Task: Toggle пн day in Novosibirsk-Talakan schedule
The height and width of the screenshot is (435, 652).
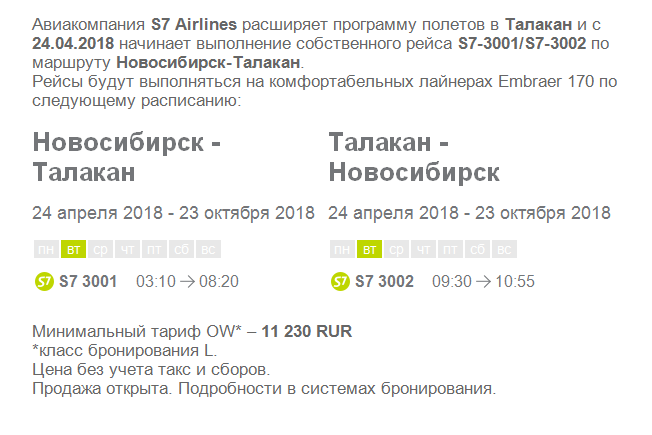Action: (x=46, y=249)
